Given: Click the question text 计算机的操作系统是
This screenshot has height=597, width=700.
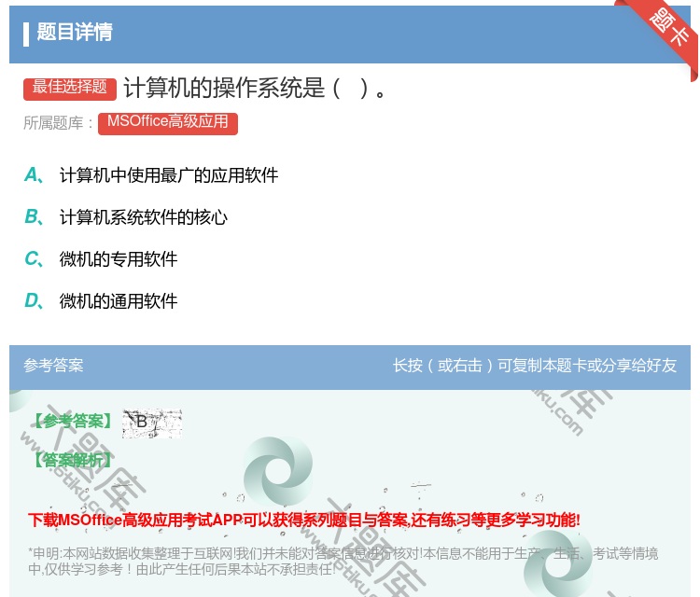Looking at the screenshot, I should click(x=255, y=88).
